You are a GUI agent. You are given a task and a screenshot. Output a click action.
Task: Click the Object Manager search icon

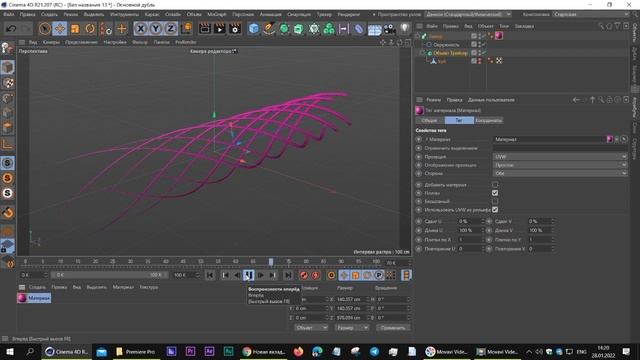coord(601,26)
